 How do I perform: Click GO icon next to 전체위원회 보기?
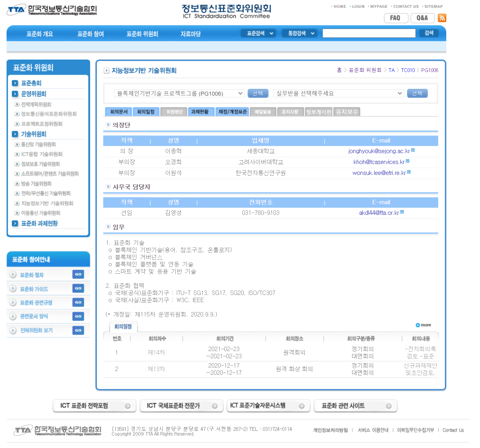coord(78,330)
